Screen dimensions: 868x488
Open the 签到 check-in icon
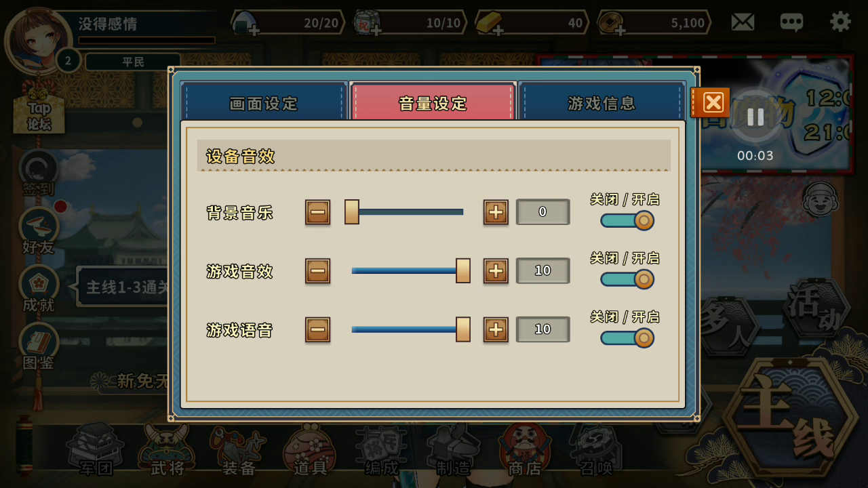click(x=38, y=174)
